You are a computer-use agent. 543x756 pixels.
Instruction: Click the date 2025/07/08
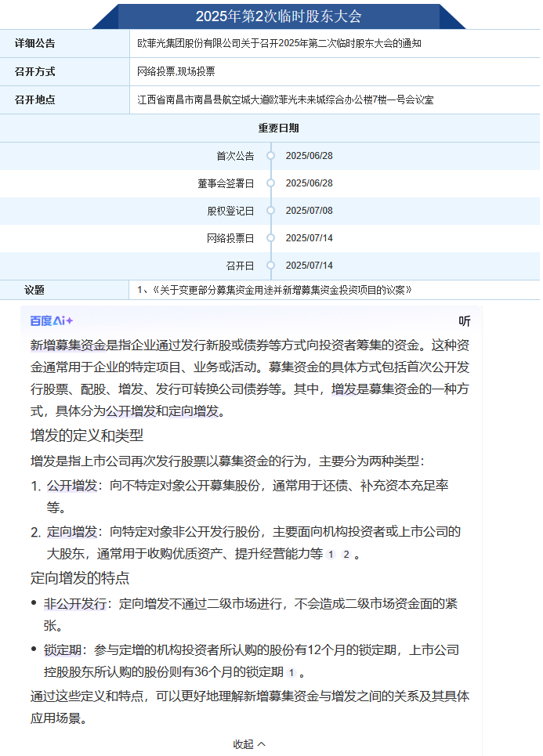click(x=310, y=211)
